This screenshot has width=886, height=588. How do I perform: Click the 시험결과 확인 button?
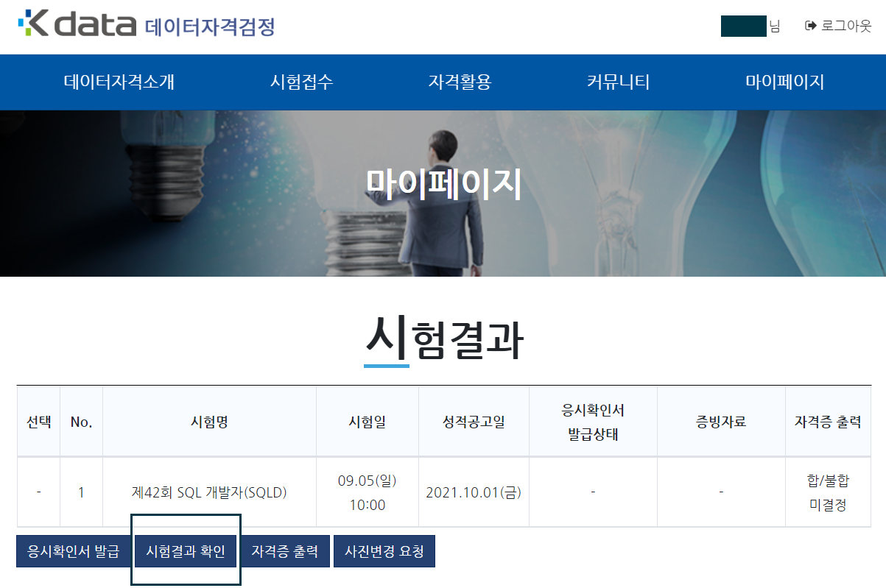(x=186, y=550)
